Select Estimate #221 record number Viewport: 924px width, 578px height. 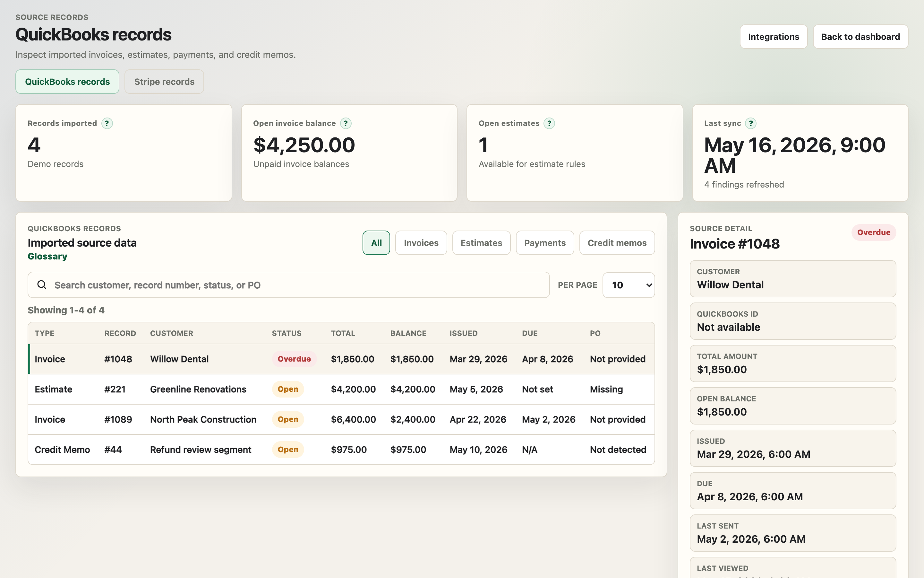pos(115,389)
